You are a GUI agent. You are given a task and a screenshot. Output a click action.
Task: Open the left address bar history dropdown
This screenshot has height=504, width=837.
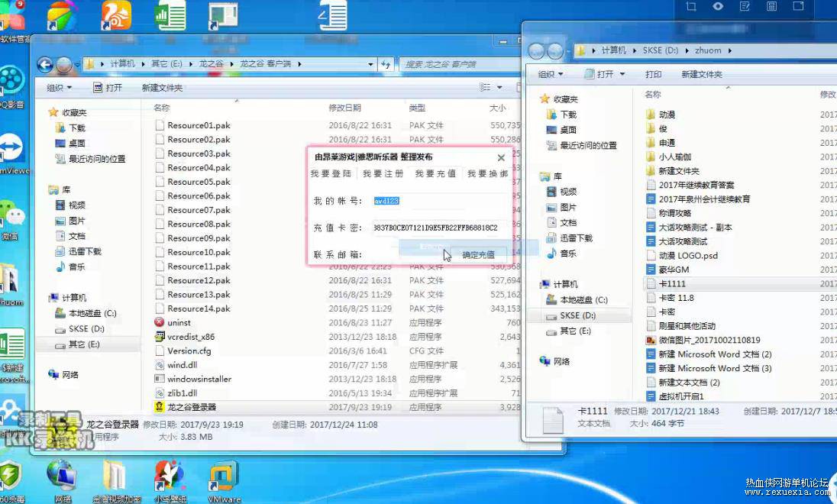point(370,64)
